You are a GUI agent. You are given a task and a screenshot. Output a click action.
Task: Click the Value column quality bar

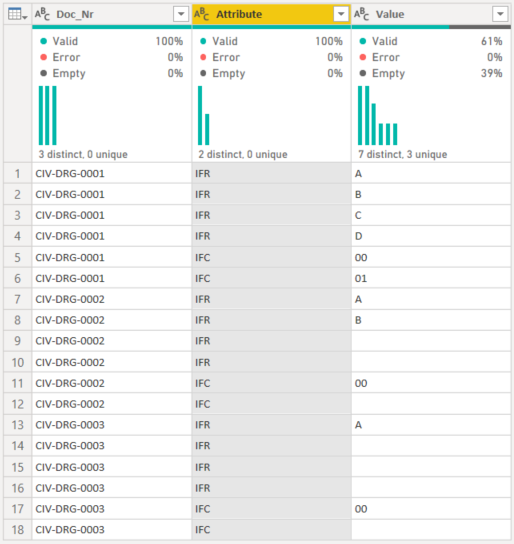click(431, 27)
